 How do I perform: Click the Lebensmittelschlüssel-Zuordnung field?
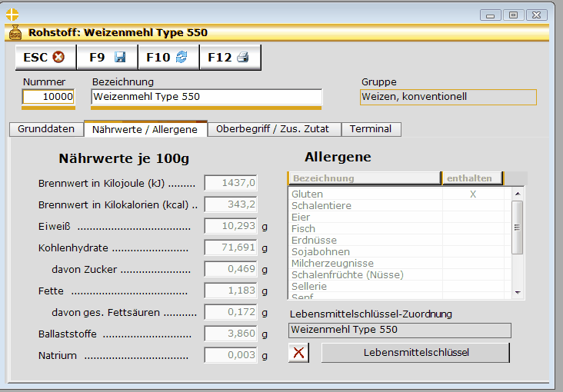400,331
